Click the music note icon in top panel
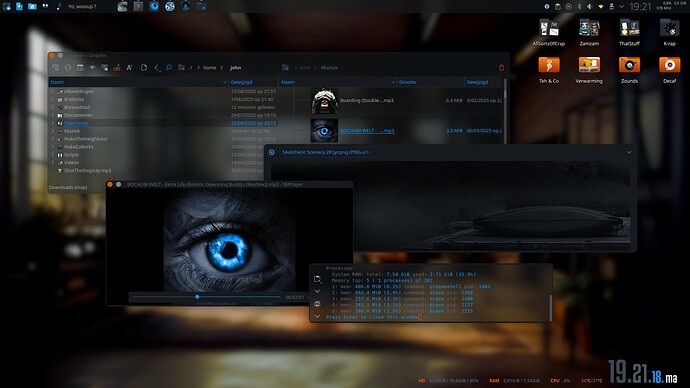Viewport: 690px width, 388px height. tap(59, 6)
